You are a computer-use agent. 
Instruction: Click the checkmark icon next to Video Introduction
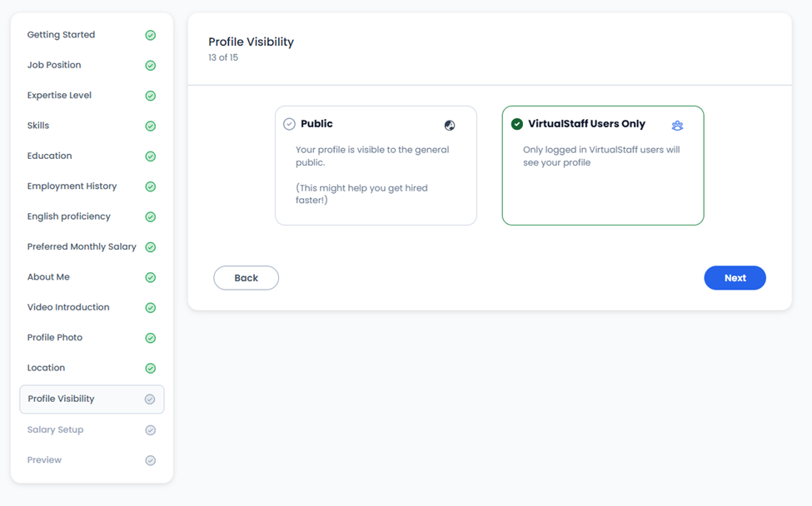click(150, 308)
